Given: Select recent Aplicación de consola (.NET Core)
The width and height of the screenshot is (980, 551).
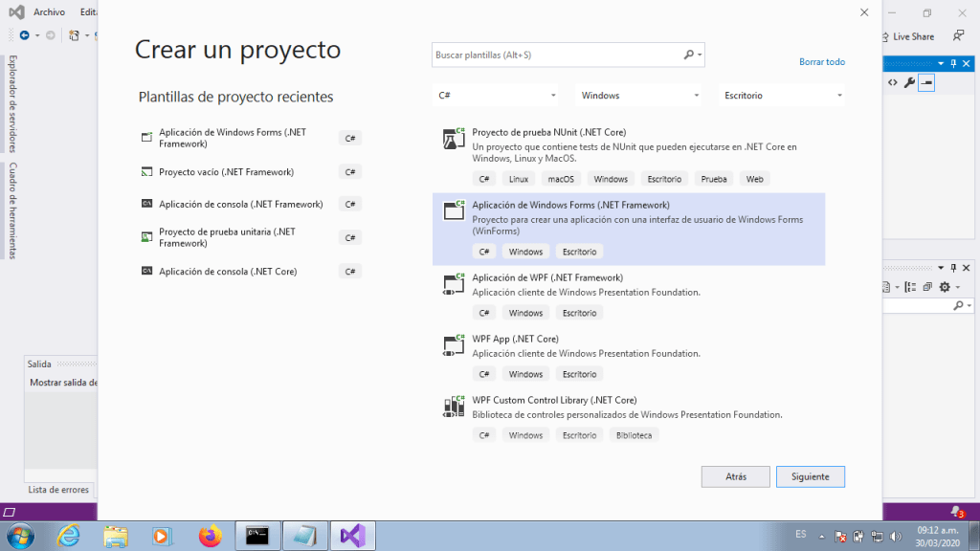Looking at the screenshot, I should point(228,272).
